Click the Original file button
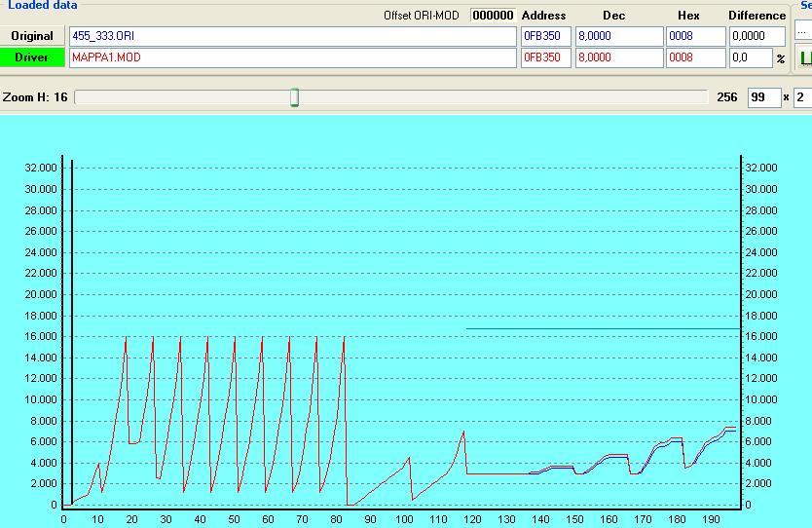The width and height of the screenshot is (812, 528). [x=32, y=36]
